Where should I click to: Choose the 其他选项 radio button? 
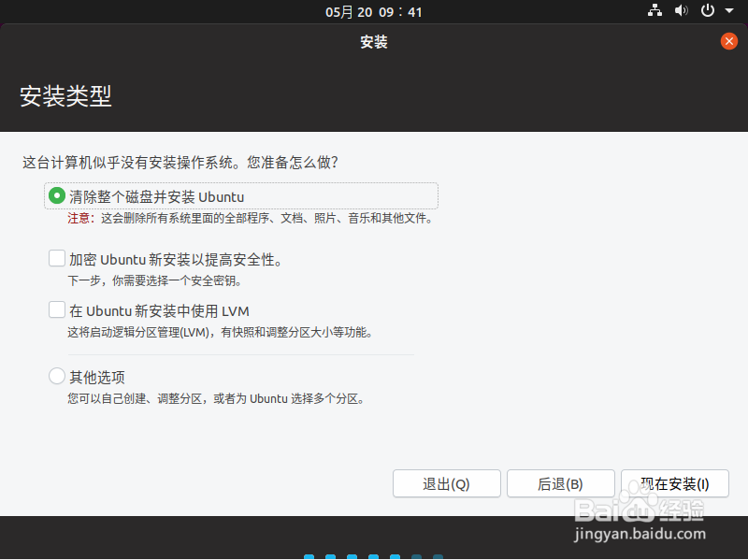coord(57,376)
